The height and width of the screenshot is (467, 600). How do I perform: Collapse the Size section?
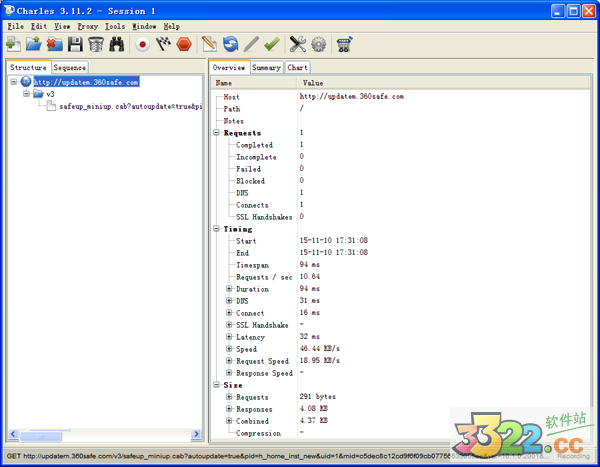click(216, 385)
